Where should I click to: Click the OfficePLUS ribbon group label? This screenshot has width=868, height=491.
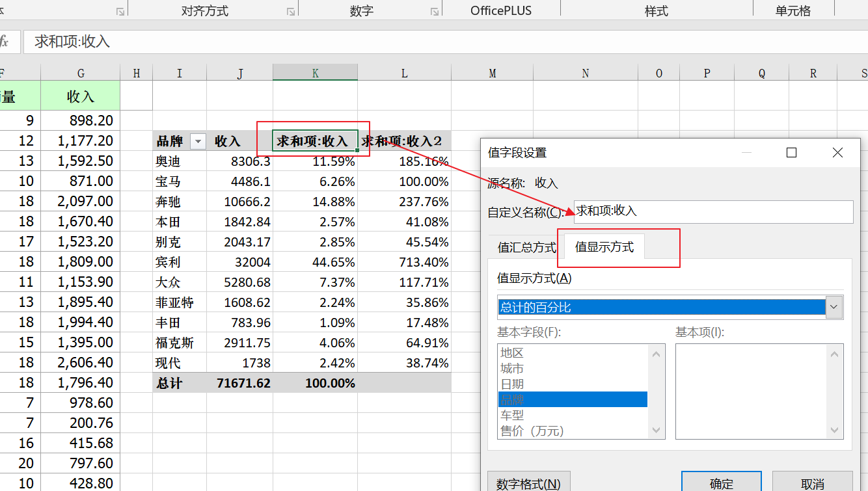coord(501,11)
